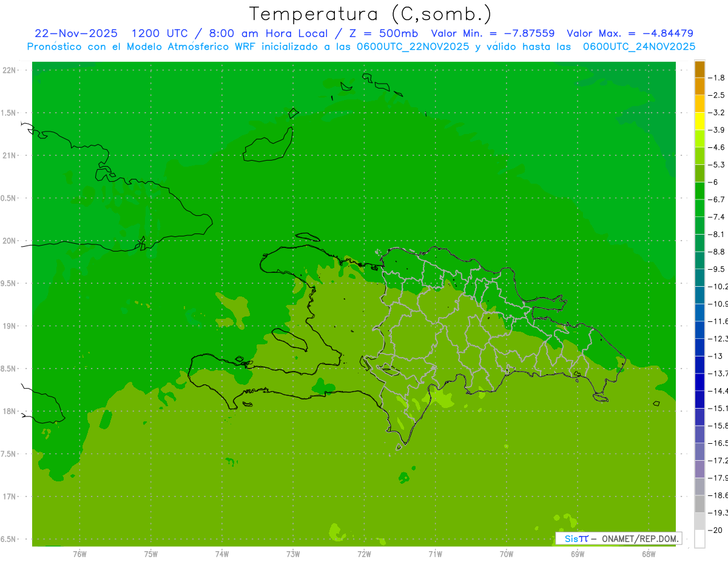Click the '69W' longitude label
This screenshot has width=728, height=562.
(x=578, y=554)
